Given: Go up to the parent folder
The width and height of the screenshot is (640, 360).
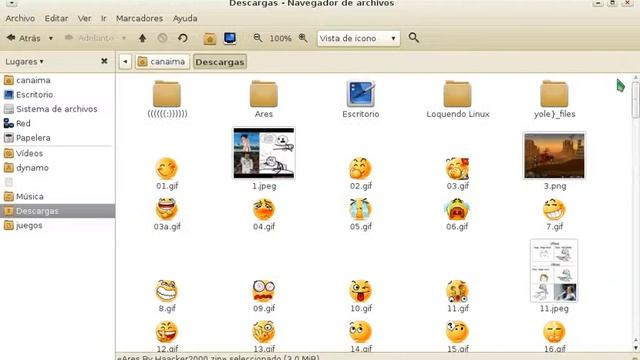Looking at the screenshot, I should click(142, 38).
